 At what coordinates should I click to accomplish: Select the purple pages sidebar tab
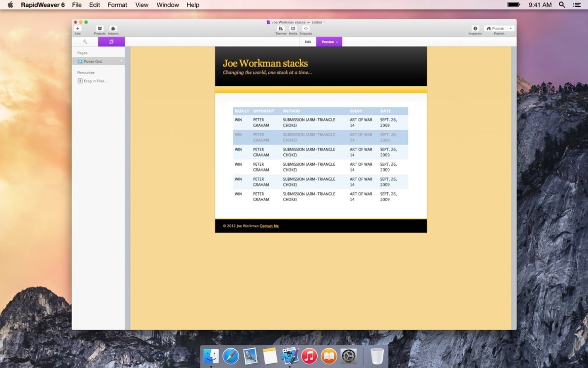pos(111,41)
